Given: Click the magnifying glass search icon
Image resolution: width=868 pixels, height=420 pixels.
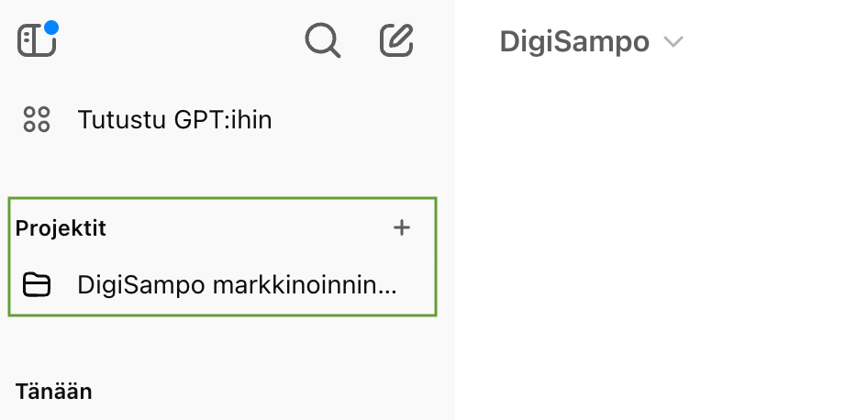Looking at the screenshot, I should [x=322, y=40].
